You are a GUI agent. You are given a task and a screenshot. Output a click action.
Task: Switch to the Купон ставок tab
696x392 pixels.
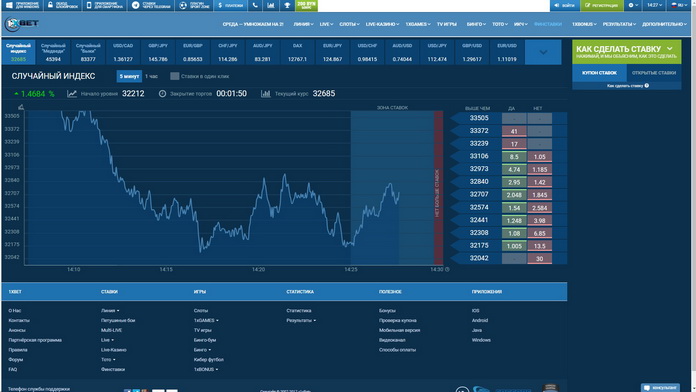599,73
